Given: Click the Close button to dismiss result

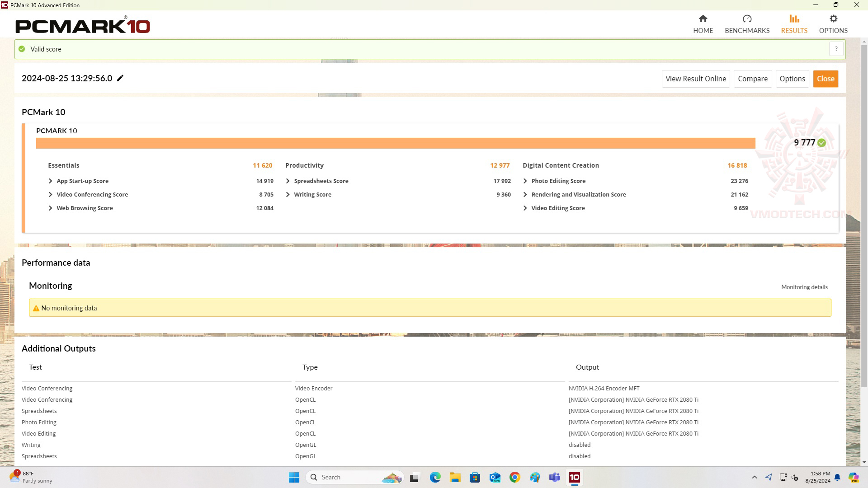Looking at the screenshot, I should point(826,78).
